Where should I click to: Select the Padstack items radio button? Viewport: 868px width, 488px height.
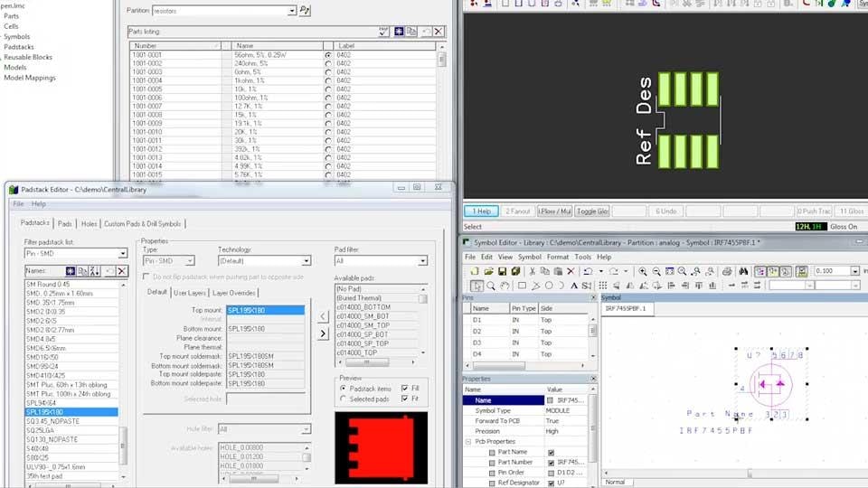(344, 389)
